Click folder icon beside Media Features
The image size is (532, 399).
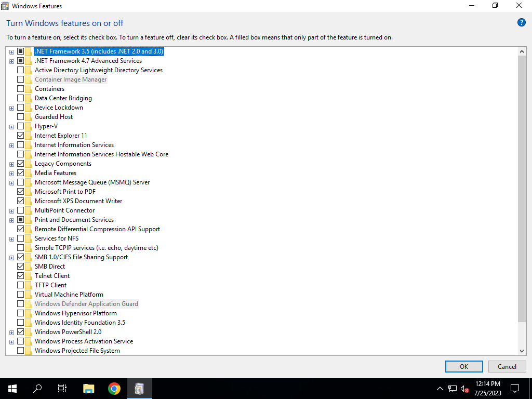click(x=29, y=173)
